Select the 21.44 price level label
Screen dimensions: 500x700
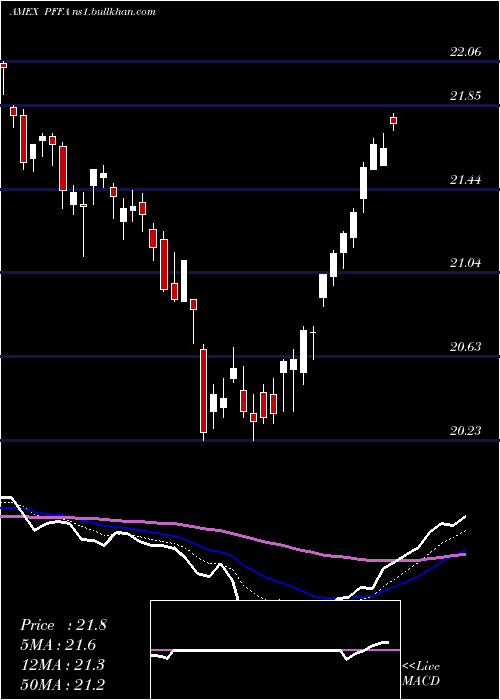[x=466, y=179]
